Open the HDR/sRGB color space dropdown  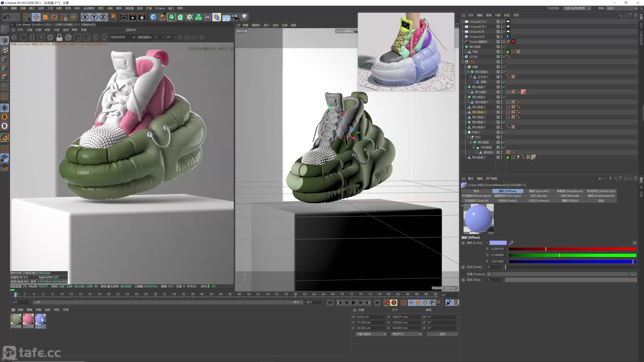(123, 37)
